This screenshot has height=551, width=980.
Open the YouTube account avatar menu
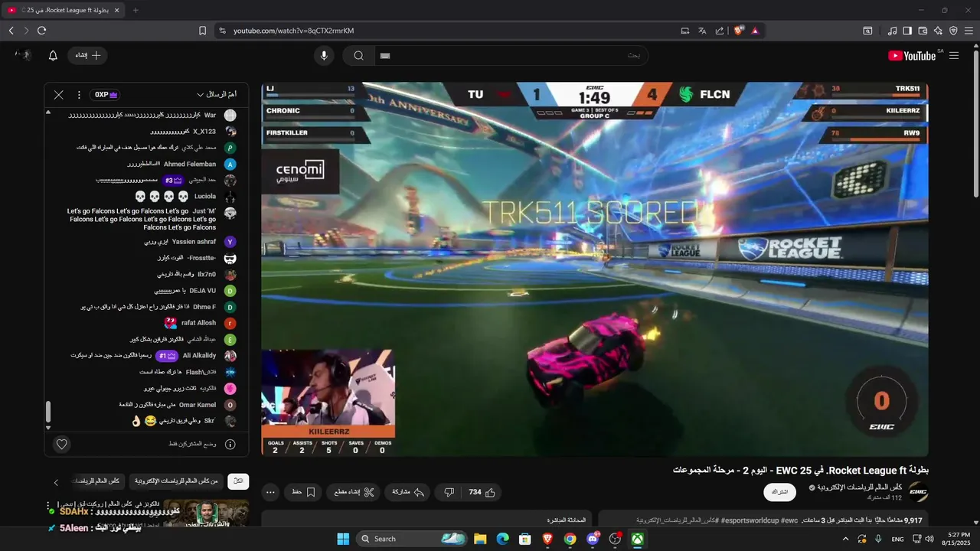[24, 55]
